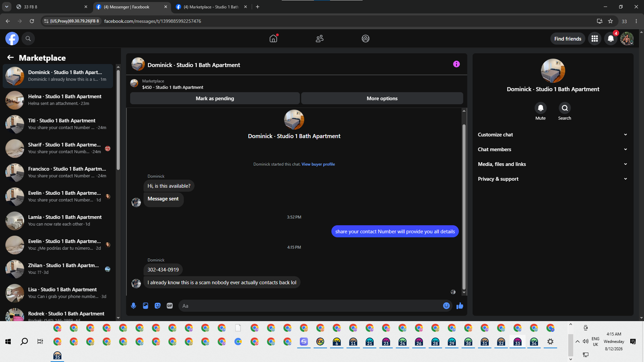The width and height of the screenshot is (644, 362).
Task: Open Titi Studio 1 Bath Apartment chat
Action: coord(58,124)
